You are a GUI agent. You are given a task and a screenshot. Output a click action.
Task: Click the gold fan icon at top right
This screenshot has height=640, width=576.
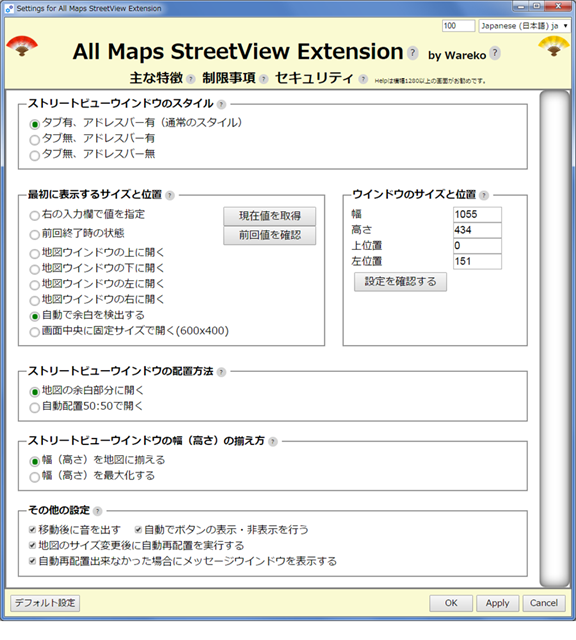pos(554,46)
